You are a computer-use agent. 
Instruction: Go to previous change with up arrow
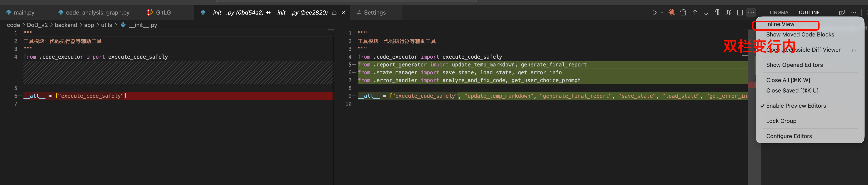[x=695, y=12]
